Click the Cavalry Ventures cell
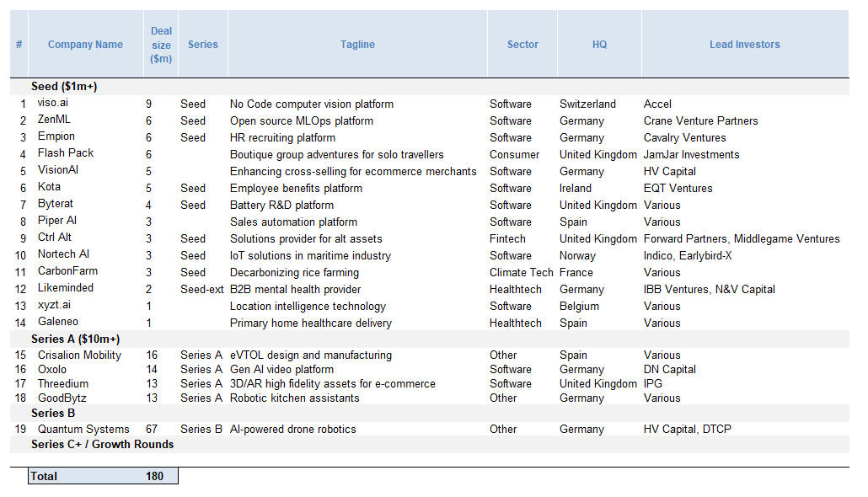The height and width of the screenshot is (497, 868). 685,138
